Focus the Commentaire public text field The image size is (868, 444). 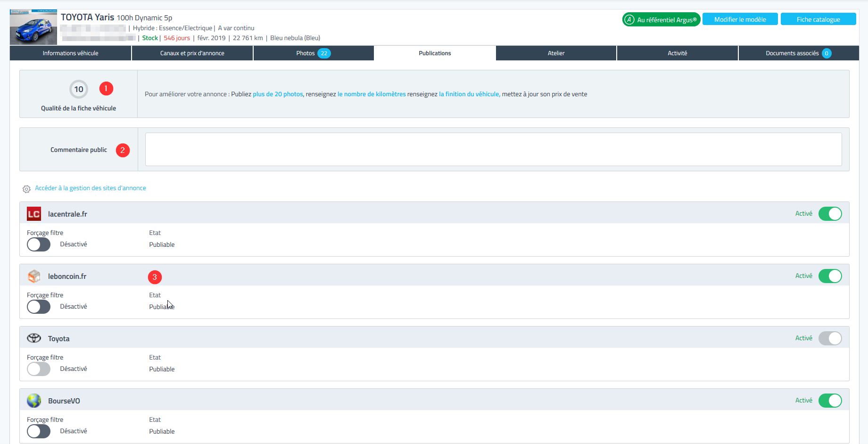click(x=493, y=149)
